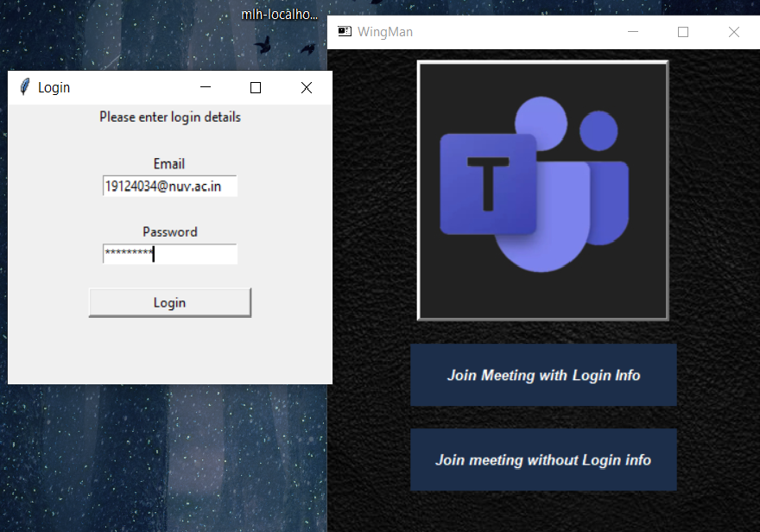Click the 'Please enter login details' text
The width and height of the screenshot is (760, 532).
[170, 117]
